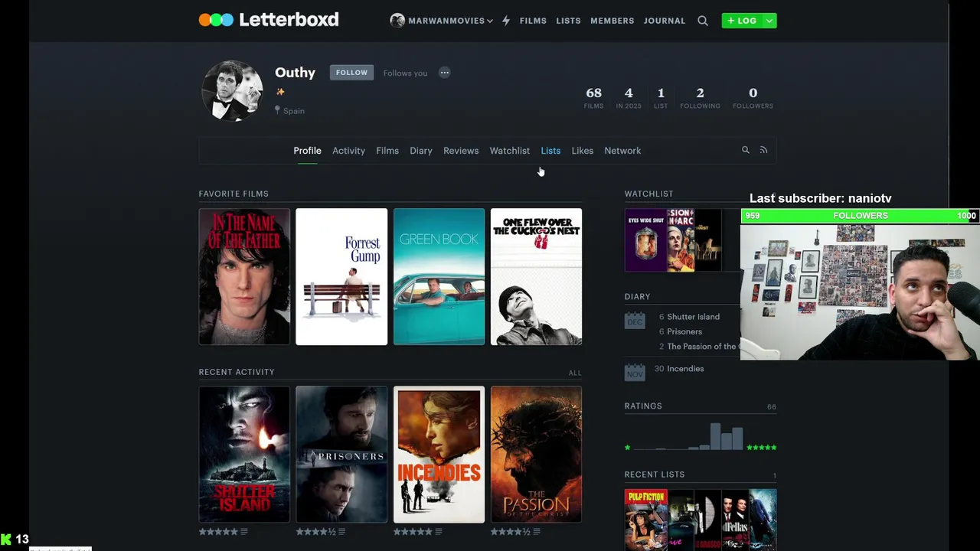Open The Passion of the Christ poster
Screen dimensions: 980x551
pos(536,455)
